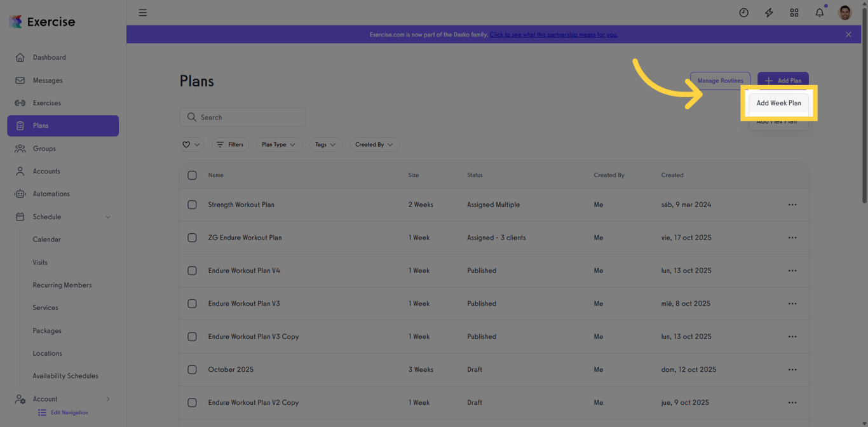Screen dimensions: 868x427
Task: Open Availability Schedules in sidebar
Action: tap(65, 376)
